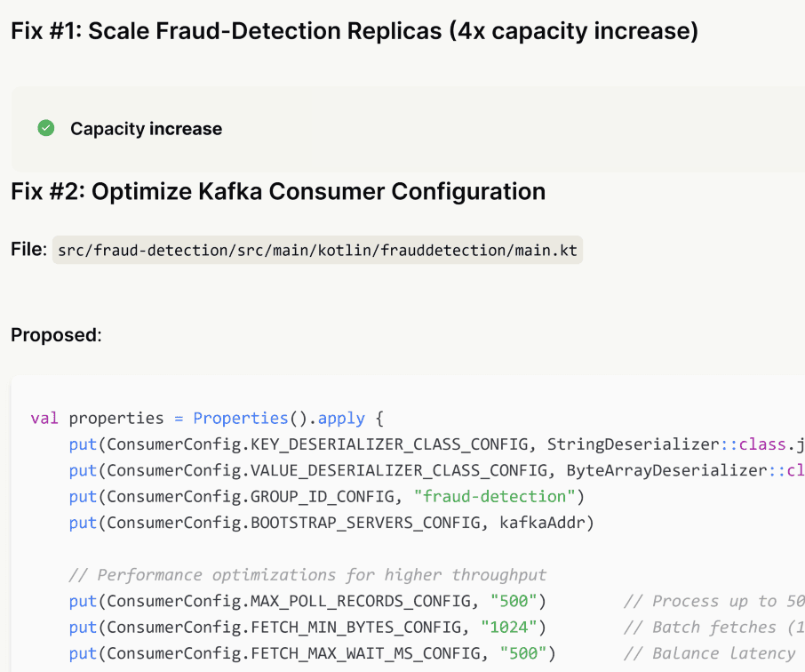
Task: Select the "1024" fetch min bytes value
Action: point(512,628)
